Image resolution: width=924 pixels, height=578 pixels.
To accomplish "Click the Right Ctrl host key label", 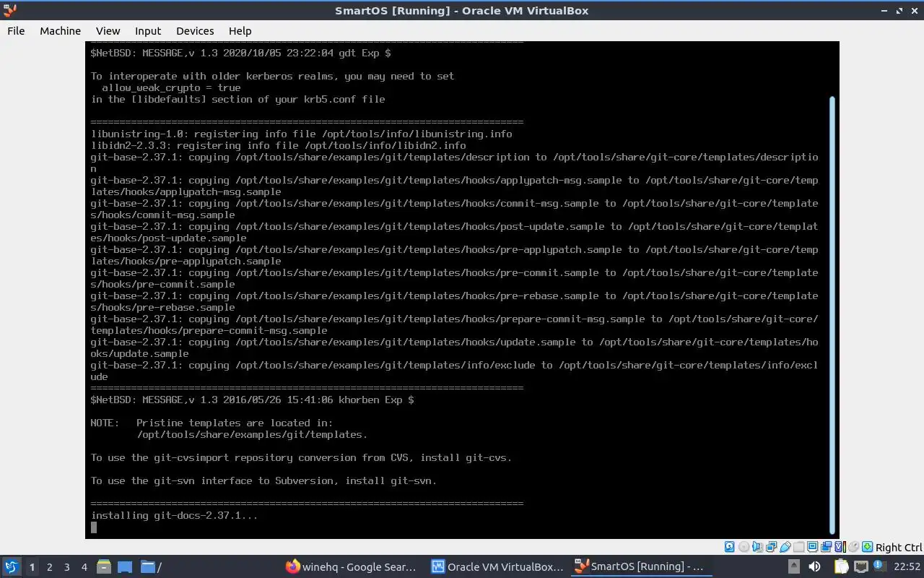I will click(899, 548).
